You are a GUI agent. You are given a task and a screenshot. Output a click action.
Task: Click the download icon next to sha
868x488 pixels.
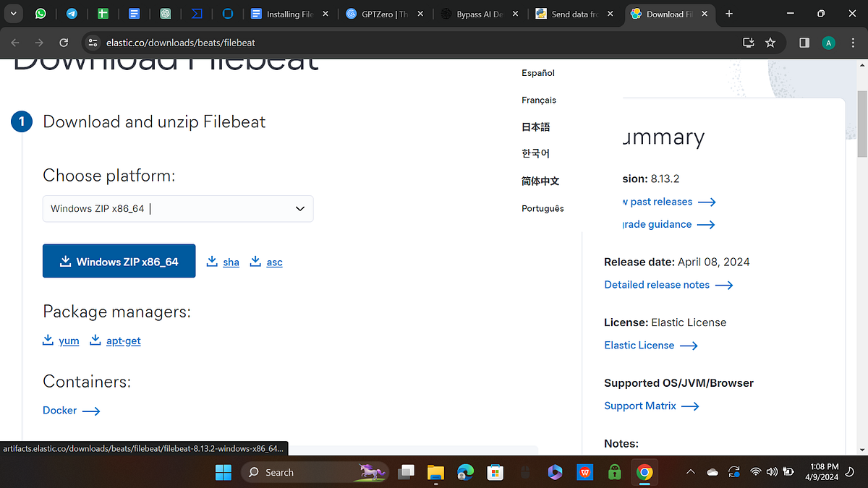(212, 261)
